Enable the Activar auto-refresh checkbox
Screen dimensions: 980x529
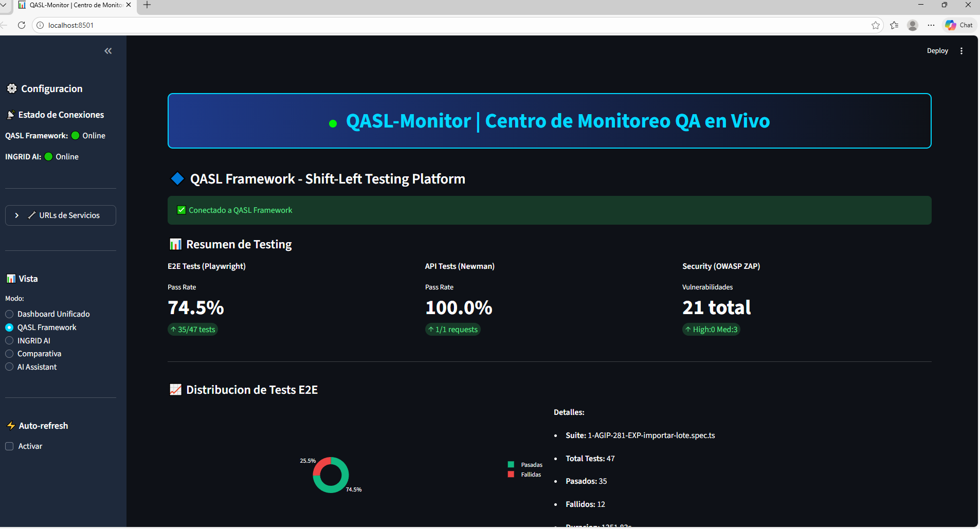click(9, 446)
